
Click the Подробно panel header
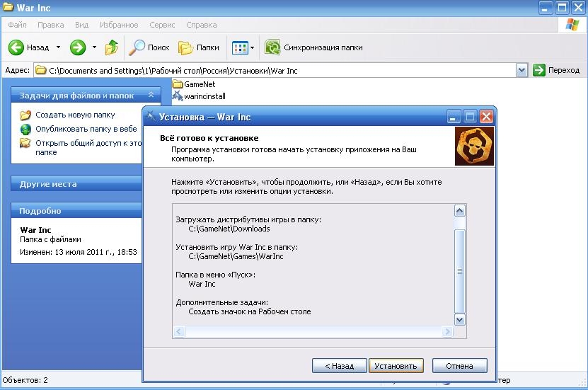[x=76, y=210]
